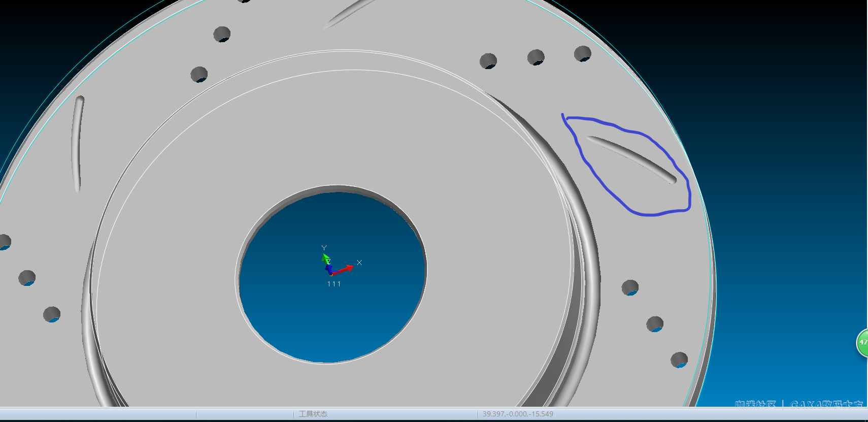Select middle hole of top-right three-hole group
Image resolution: width=868 pixels, height=422 pixels.
pos(536,57)
